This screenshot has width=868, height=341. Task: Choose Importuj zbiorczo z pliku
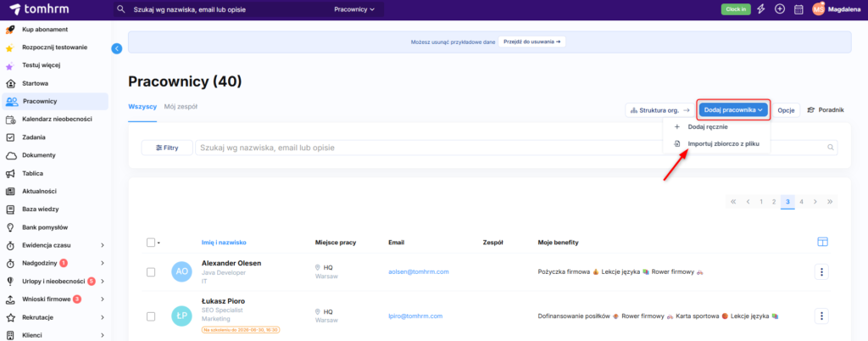[723, 144]
